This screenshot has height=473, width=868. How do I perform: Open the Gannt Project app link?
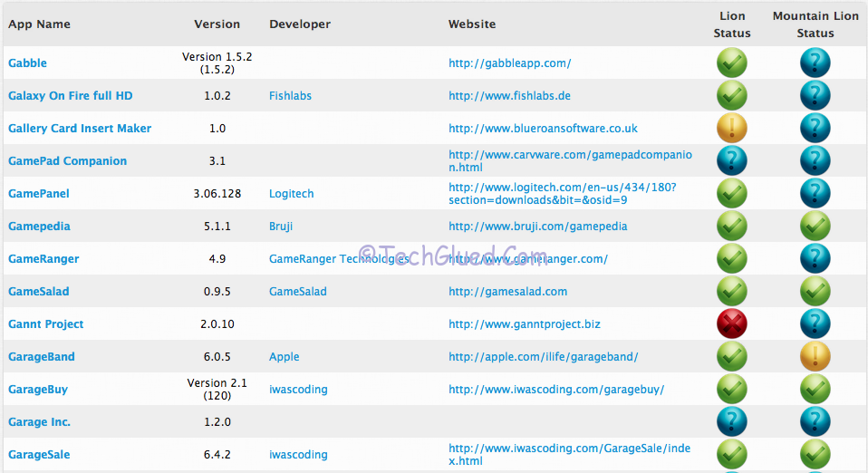46,324
